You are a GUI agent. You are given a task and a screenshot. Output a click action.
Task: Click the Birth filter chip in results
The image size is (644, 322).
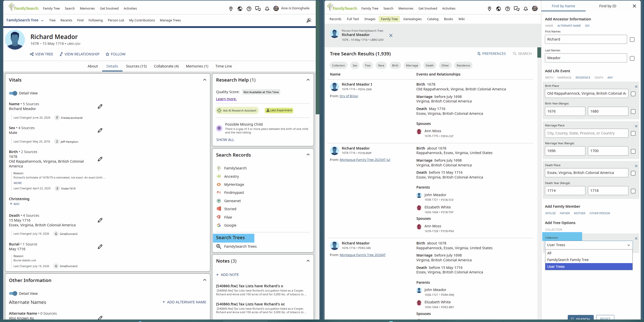395,65
